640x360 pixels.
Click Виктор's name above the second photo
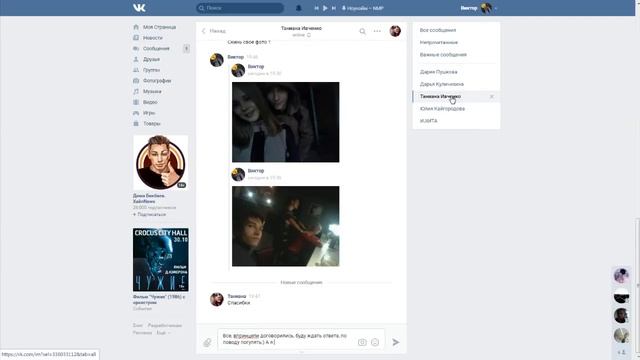(256, 171)
